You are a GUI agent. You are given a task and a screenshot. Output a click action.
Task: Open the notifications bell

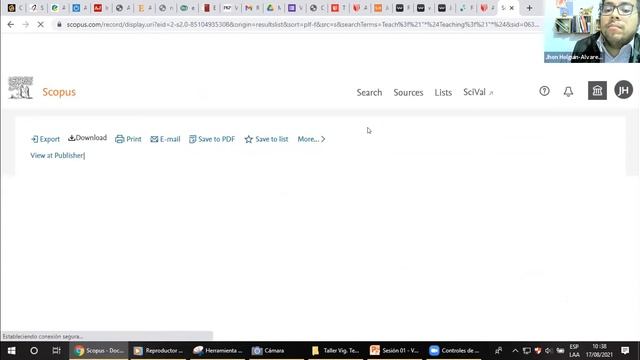(x=568, y=91)
